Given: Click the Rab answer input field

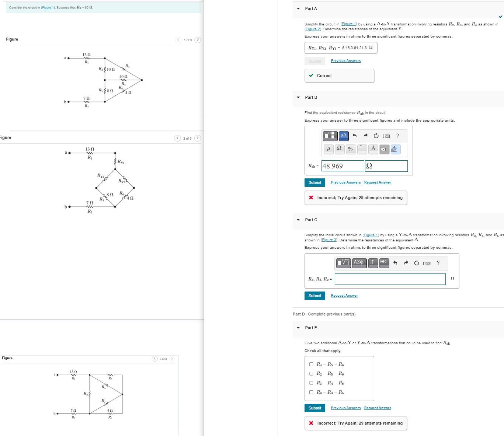Looking at the screenshot, I should 342,166.
